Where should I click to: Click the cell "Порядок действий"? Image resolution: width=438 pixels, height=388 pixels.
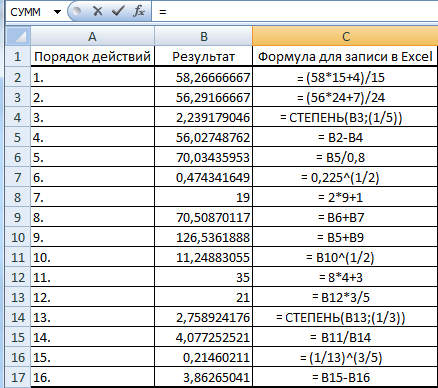[x=92, y=56]
